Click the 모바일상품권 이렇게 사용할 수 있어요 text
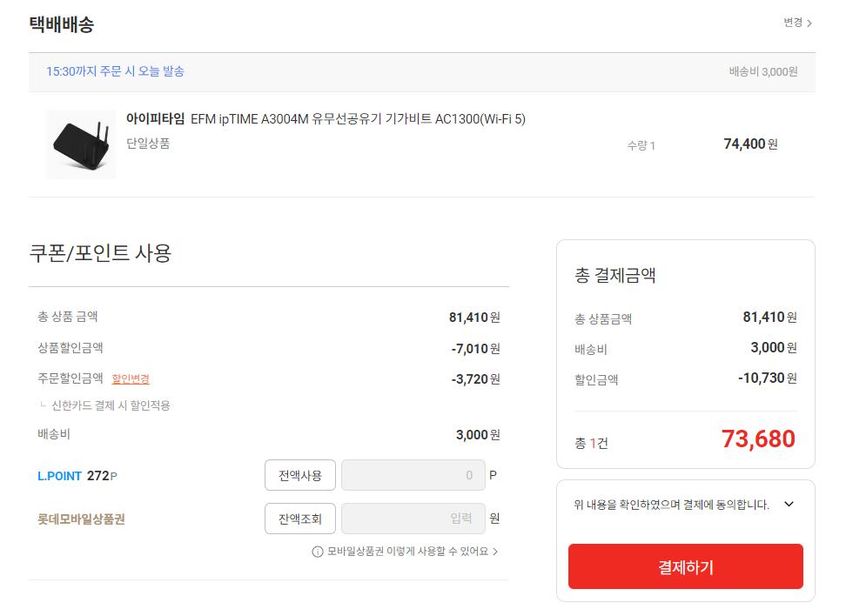Screen dimensions: 846x616 pyautogui.click(x=407, y=552)
